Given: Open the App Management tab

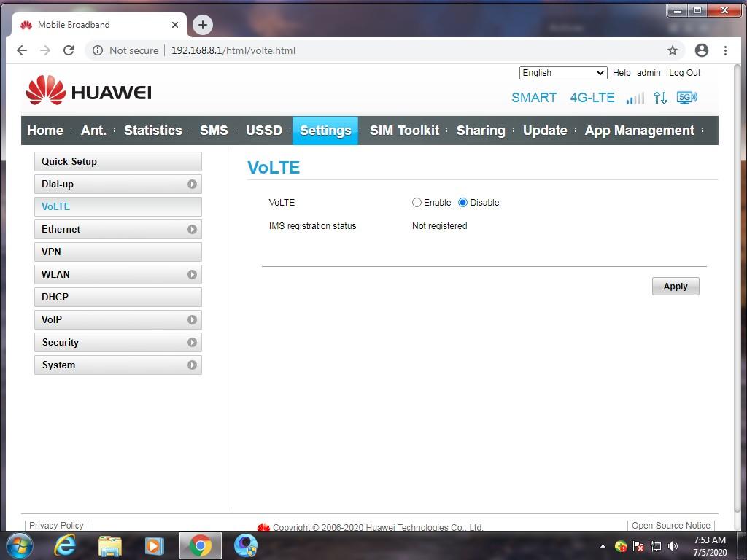Looking at the screenshot, I should pyautogui.click(x=639, y=131).
